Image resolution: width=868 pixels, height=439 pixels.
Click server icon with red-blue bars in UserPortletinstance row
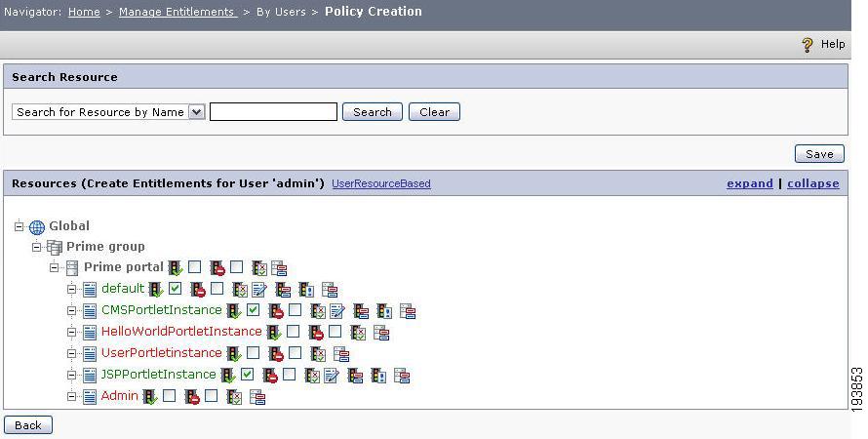coord(341,354)
